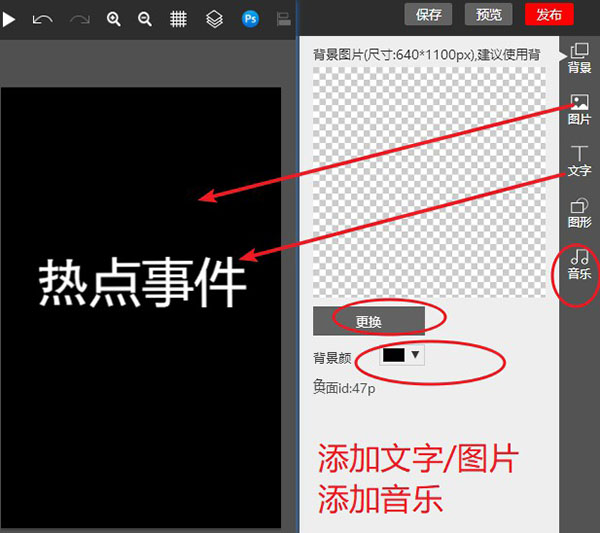
Task: Switch to the 背景 background tab
Action: coord(579,58)
